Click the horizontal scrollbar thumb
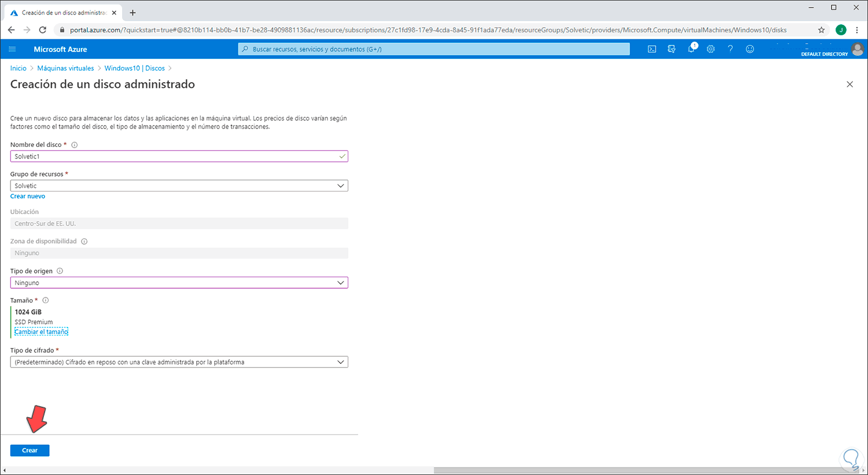868x475 pixels. (x=646, y=470)
